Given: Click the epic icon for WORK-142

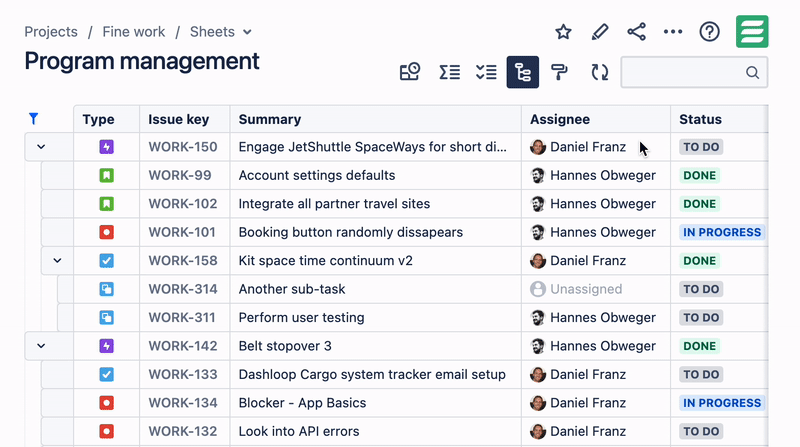Looking at the screenshot, I should (x=106, y=346).
